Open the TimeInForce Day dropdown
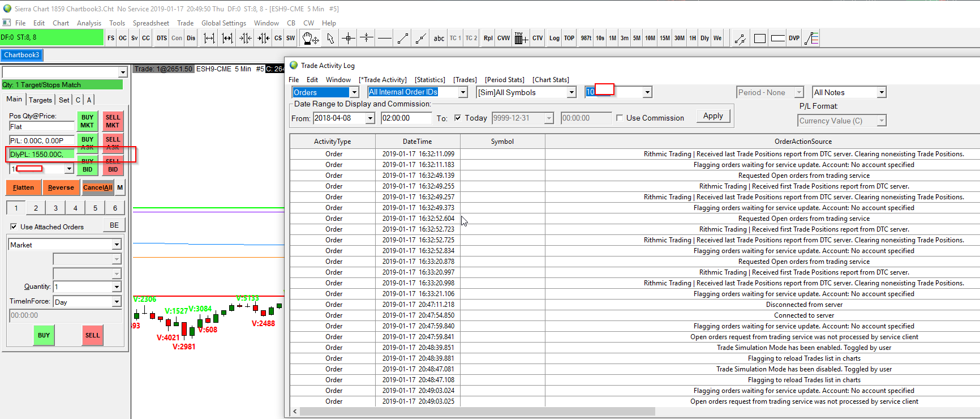The width and height of the screenshot is (980, 419). point(117,302)
